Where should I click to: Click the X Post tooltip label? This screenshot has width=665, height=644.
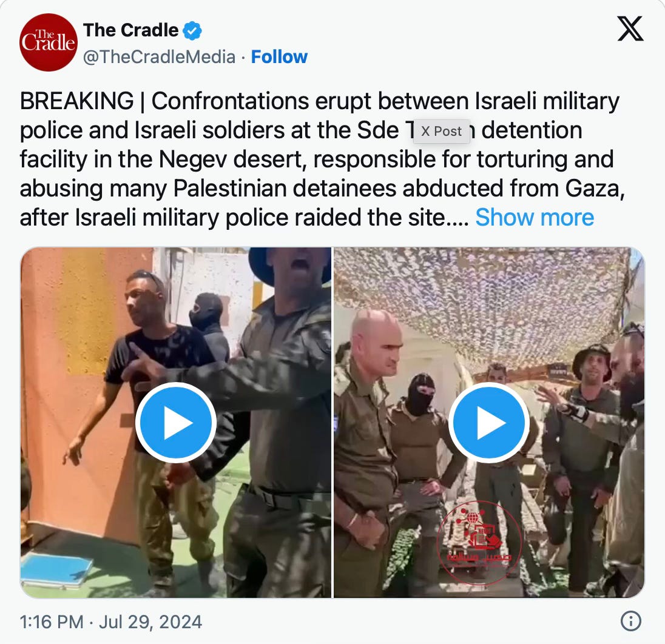tap(442, 132)
